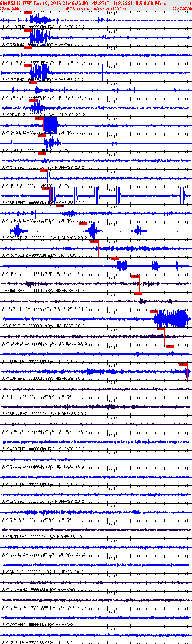Select the red pick marker on UW.JUN trace
Screen dimensions: 192x644
184,364
